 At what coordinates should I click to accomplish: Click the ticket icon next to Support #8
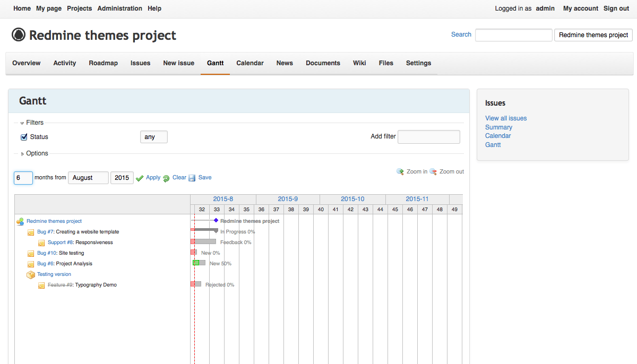[x=41, y=243]
